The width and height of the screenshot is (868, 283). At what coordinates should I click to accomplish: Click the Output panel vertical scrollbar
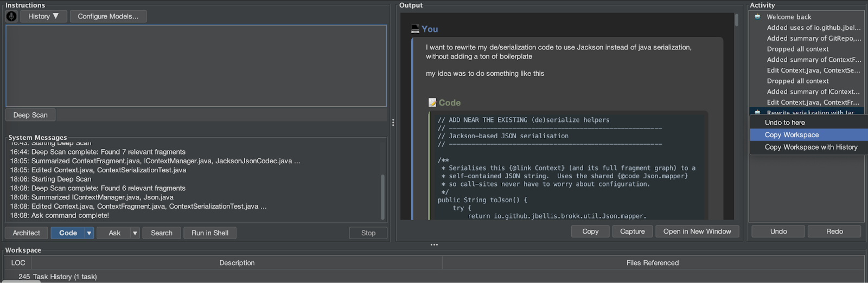point(736,117)
